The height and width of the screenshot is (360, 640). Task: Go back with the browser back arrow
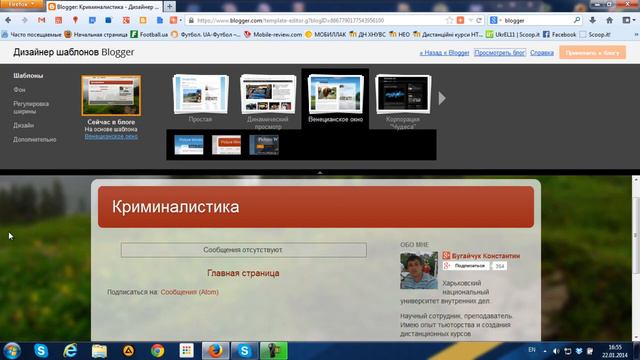[x=8, y=20]
